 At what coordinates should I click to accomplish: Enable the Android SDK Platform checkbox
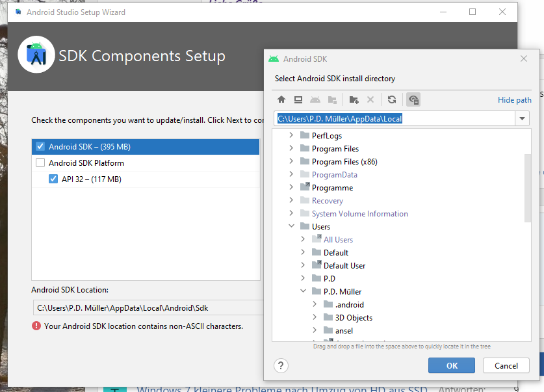40,163
